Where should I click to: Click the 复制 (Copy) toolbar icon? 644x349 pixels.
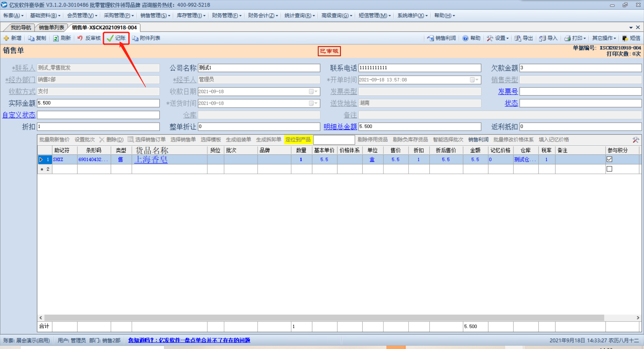pyautogui.click(x=31, y=38)
